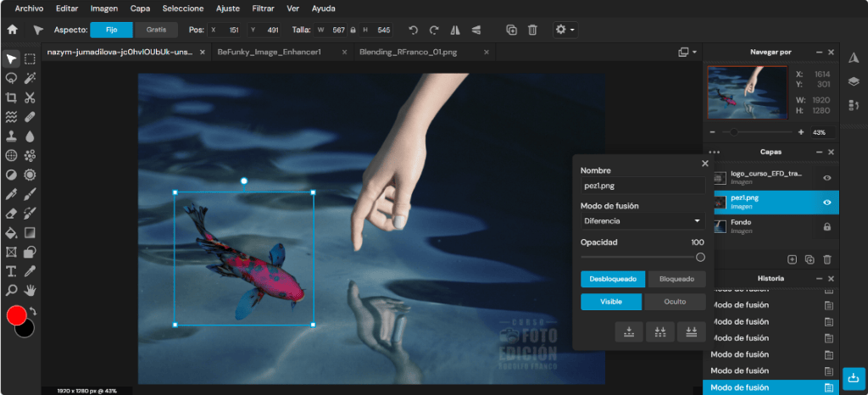Open the Filtrar menu

pos(263,8)
